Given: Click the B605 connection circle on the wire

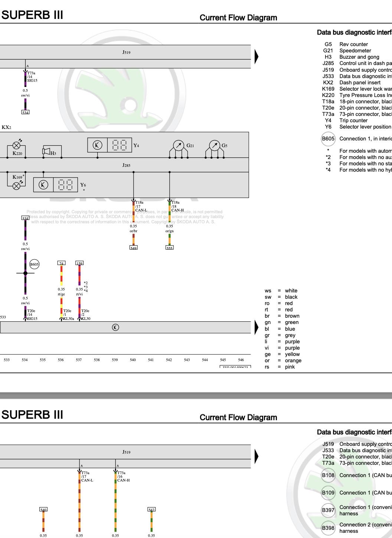Looking at the screenshot, I should coord(34,264).
